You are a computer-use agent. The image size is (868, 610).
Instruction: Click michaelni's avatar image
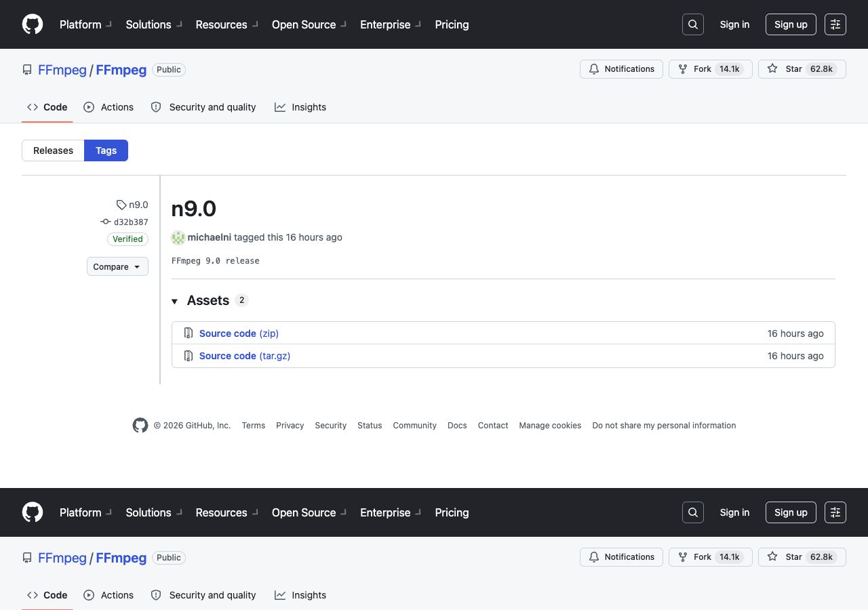point(178,237)
